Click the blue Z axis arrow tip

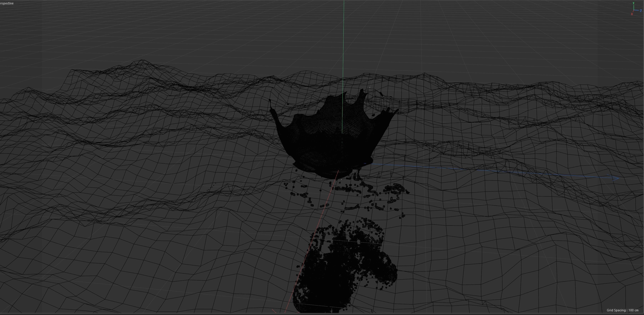tap(616, 178)
